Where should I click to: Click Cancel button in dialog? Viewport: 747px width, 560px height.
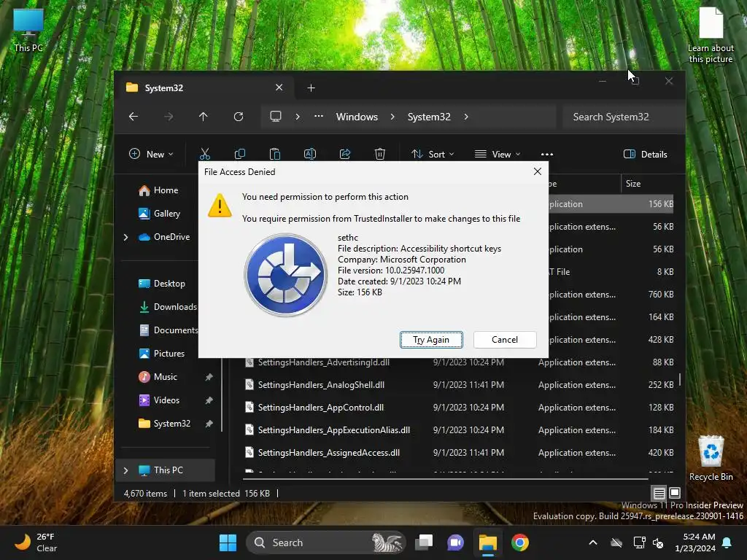point(505,340)
